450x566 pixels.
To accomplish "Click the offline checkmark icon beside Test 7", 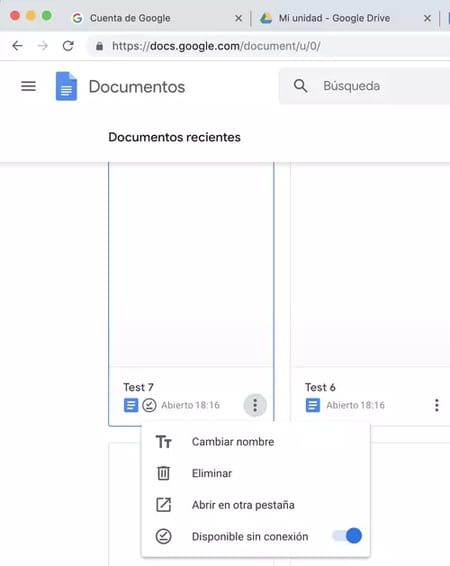I will coord(149,405).
